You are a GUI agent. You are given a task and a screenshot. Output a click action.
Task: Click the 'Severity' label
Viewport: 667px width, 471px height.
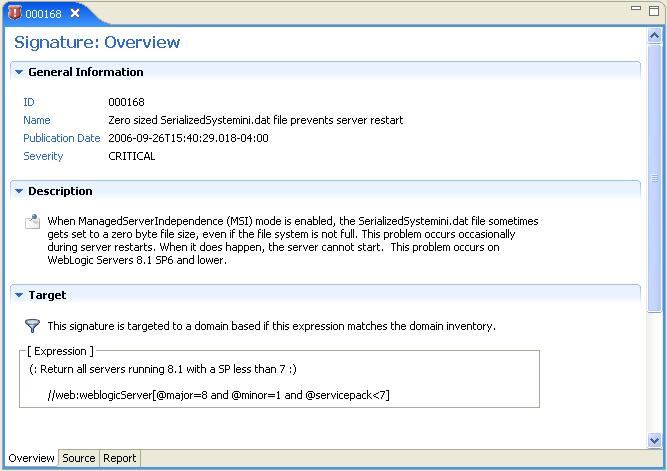click(43, 156)
